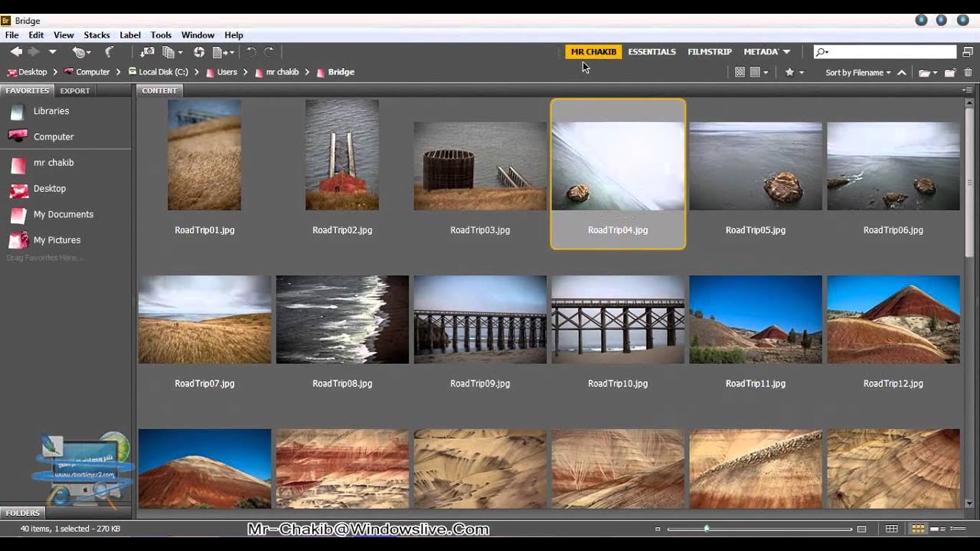Switch to the METADATA workspace

click(x=760, y=52)
